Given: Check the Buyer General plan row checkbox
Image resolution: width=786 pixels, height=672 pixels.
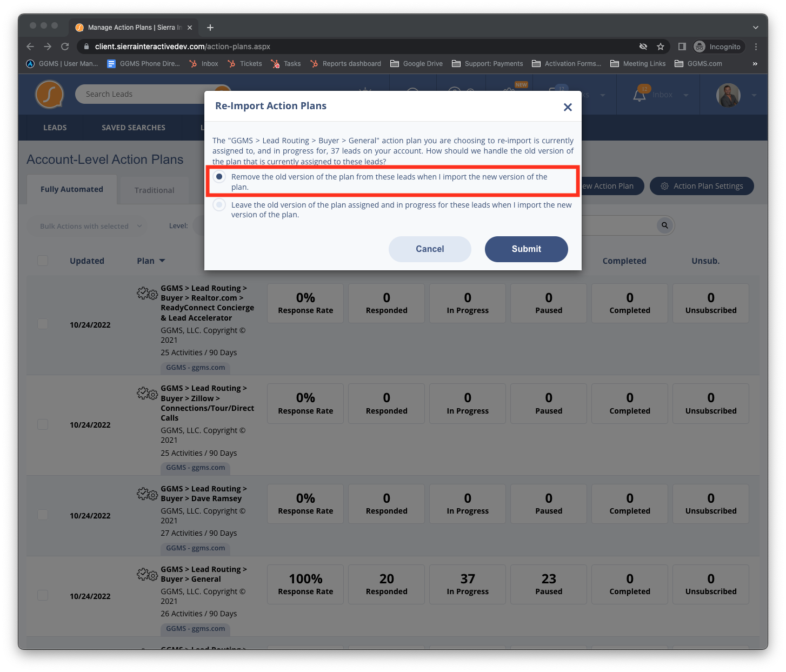Looking at the screenshot, I should point(43,595).
